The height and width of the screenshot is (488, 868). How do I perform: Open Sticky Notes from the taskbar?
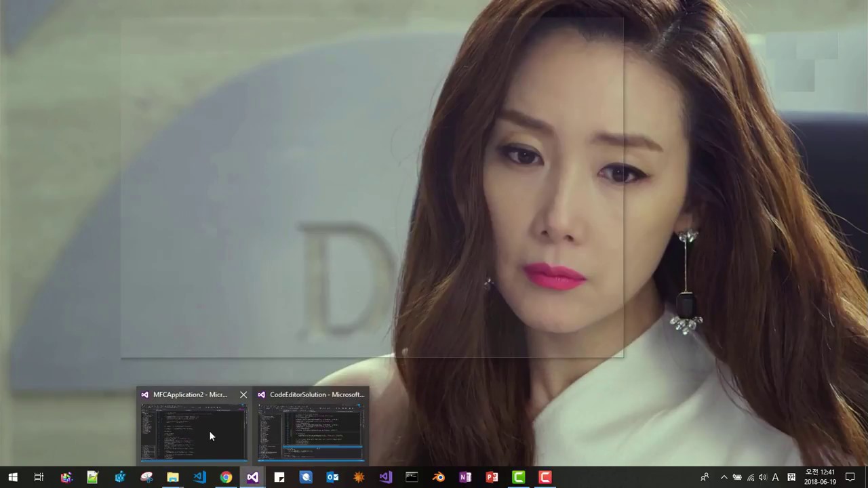279,477
